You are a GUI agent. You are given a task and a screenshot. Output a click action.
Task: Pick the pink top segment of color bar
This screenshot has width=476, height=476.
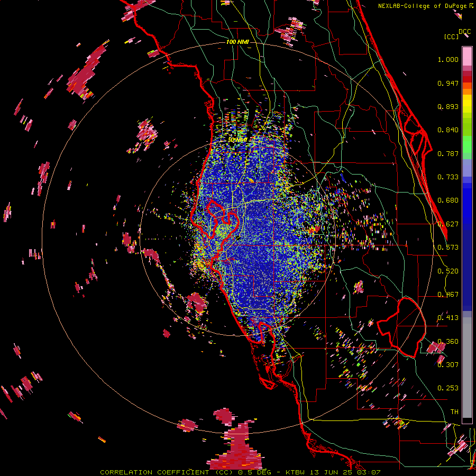[x=467, y=57]
